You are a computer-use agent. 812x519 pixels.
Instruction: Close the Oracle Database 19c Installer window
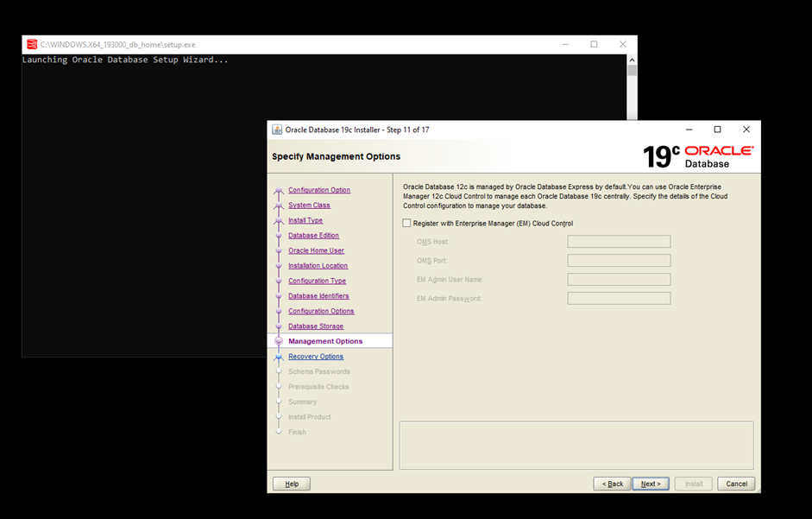point(746,130)
